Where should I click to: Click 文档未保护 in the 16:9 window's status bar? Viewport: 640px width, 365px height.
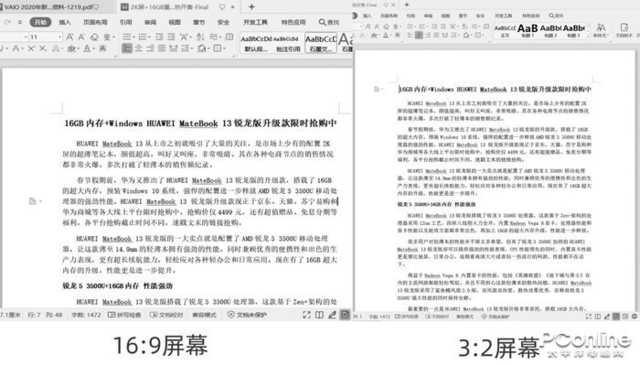[247, 315]
